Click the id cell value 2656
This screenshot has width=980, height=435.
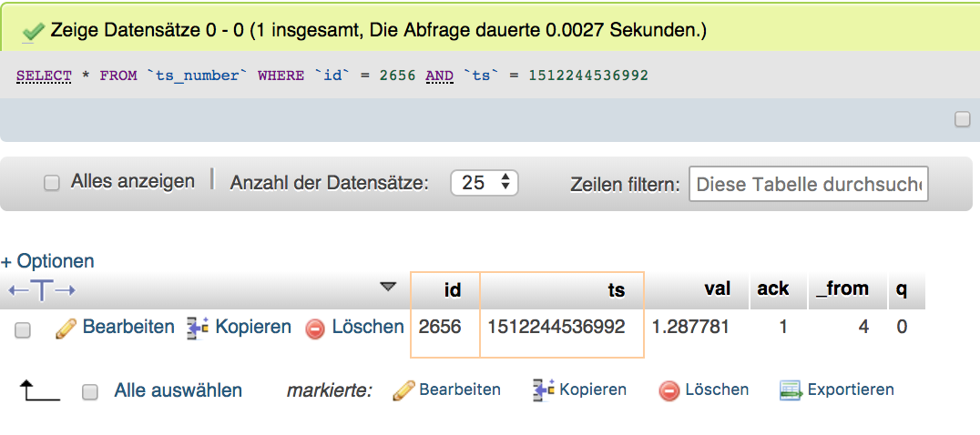click(x=439, y=327)
